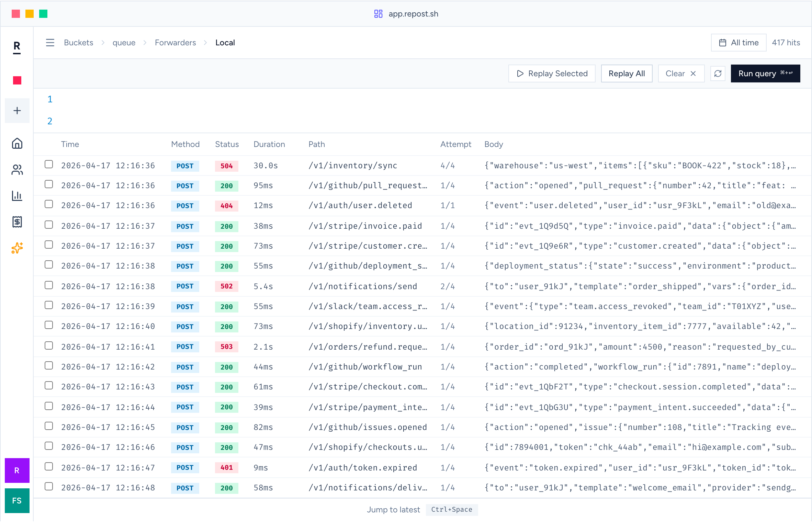Click the Home icon in sidebar
This screenshot has width=812, height=522.
(17, 143)
